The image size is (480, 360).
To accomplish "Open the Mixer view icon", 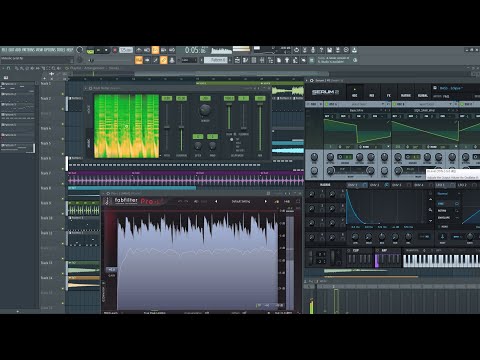I will (x=262, y=60).
